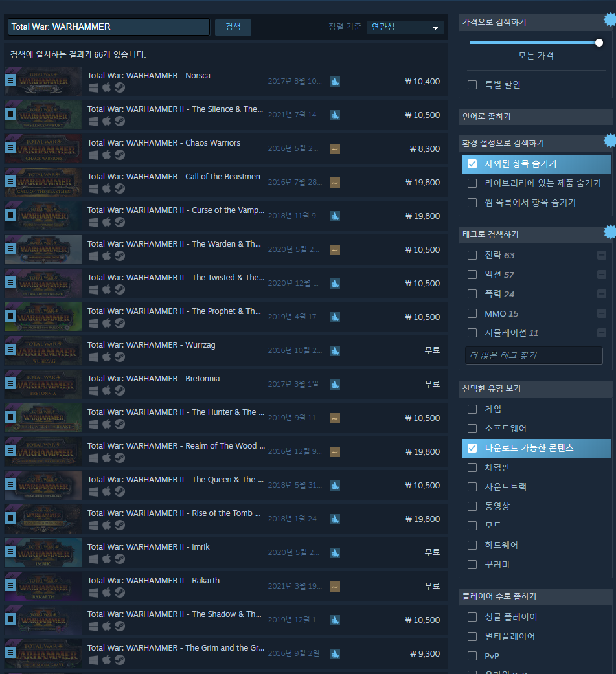Click the thumbs-up review icon on Imrik row

point(335,553)
